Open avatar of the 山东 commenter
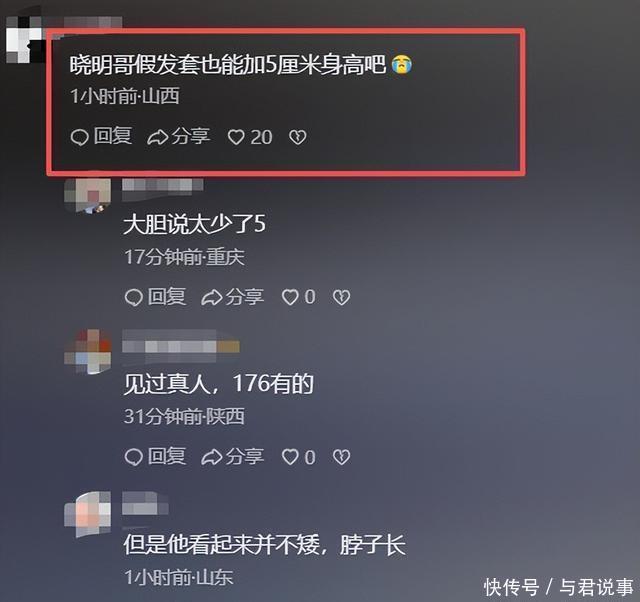The image size is (640, 602). pyautogui.click(x=88, y=513)
